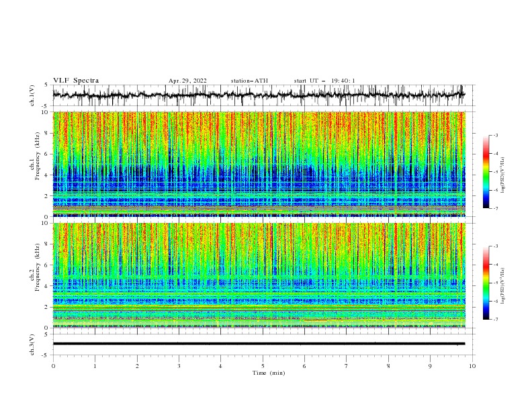
Task: Click time axis tick label "0"
Action: [53, 366]
